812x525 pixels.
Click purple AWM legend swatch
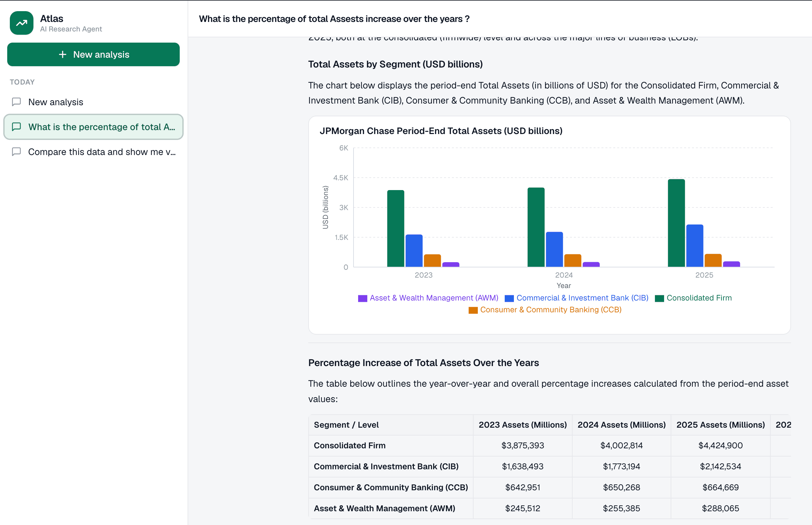click(362, 298)
